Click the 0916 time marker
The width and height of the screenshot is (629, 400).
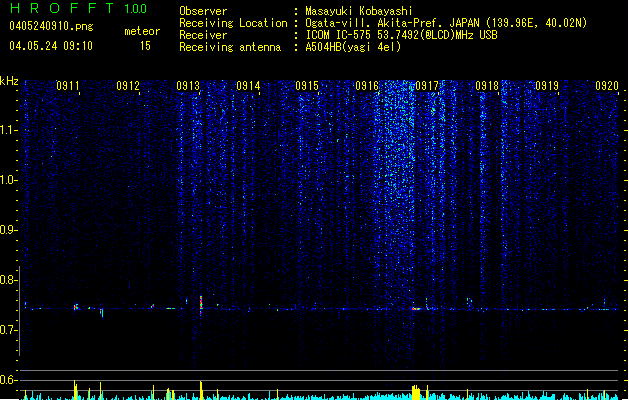pyautogui.click(x=367, y=86)
